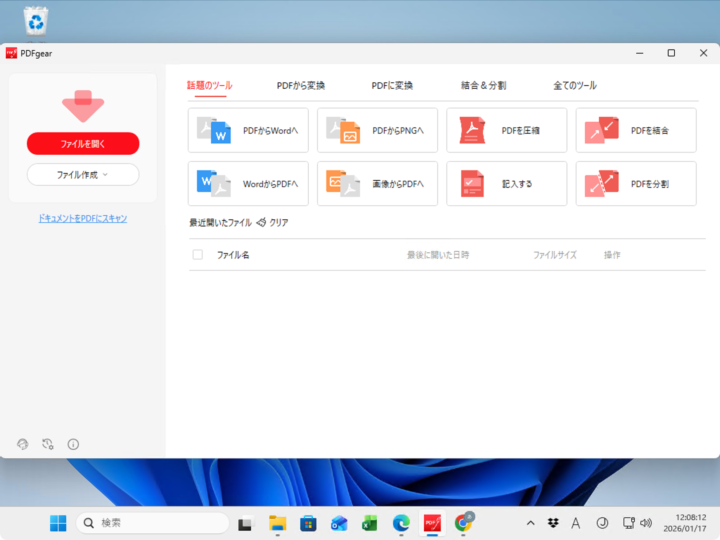Open the PDFを結合 merge tool
The image size is (720, 540).
tap(636, 130)
